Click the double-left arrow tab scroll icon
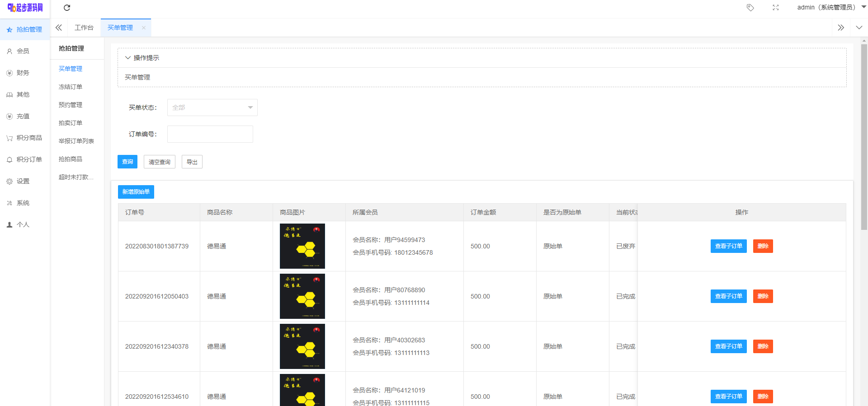868x406 pixels. click(x=59, y=28)
